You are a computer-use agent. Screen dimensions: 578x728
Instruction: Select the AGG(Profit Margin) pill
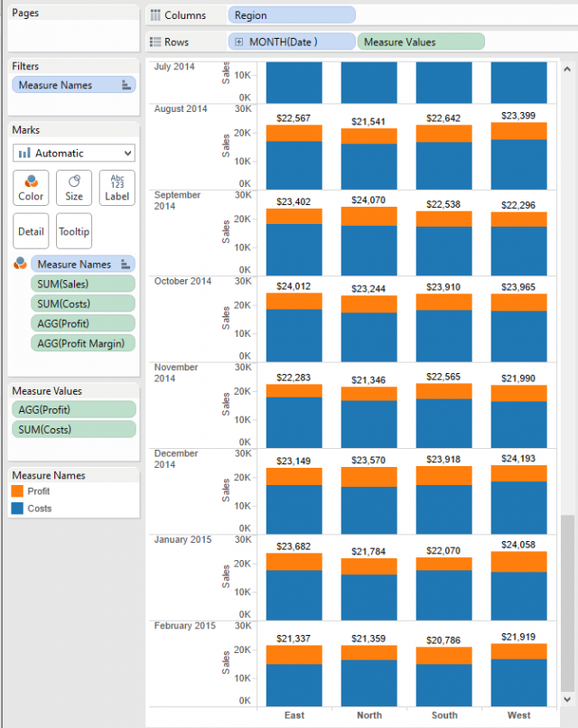(83, 343)
